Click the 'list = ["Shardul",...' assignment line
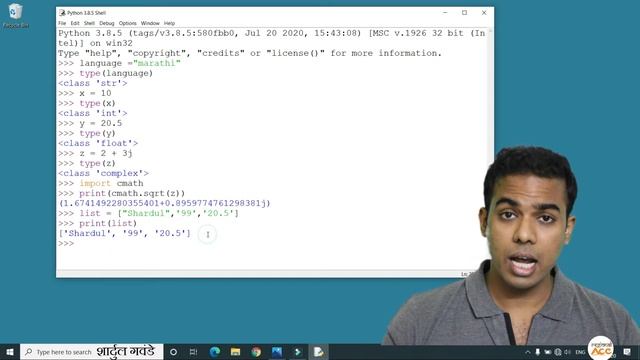This screenshot has height=360, width=640. tap(159, 213)
